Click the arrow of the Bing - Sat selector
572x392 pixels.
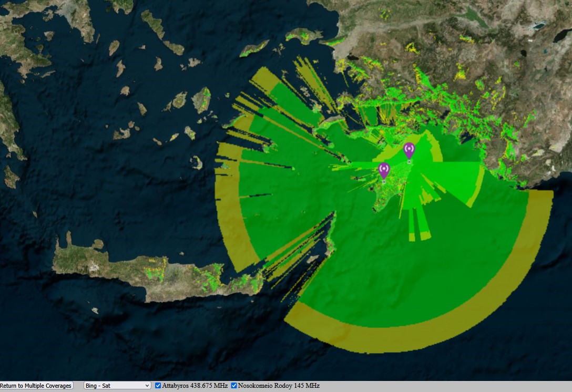tap(147, 386)
